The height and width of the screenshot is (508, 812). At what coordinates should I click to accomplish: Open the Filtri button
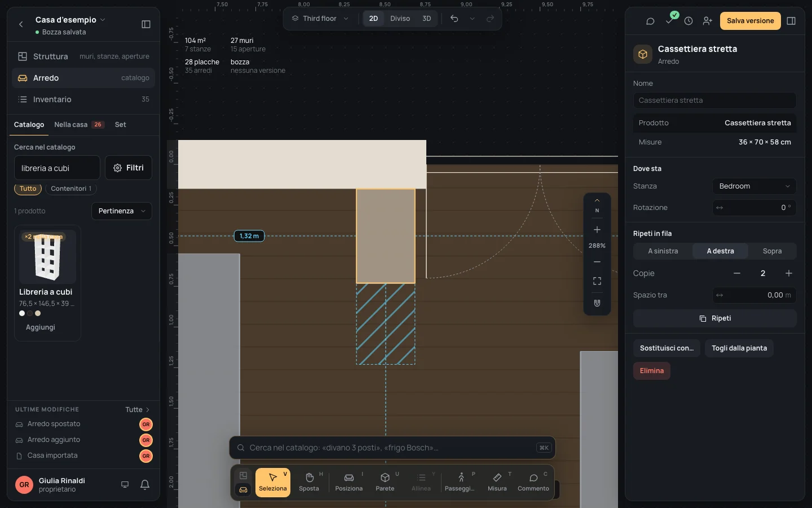pyautogui.click(x=129, y=168)
